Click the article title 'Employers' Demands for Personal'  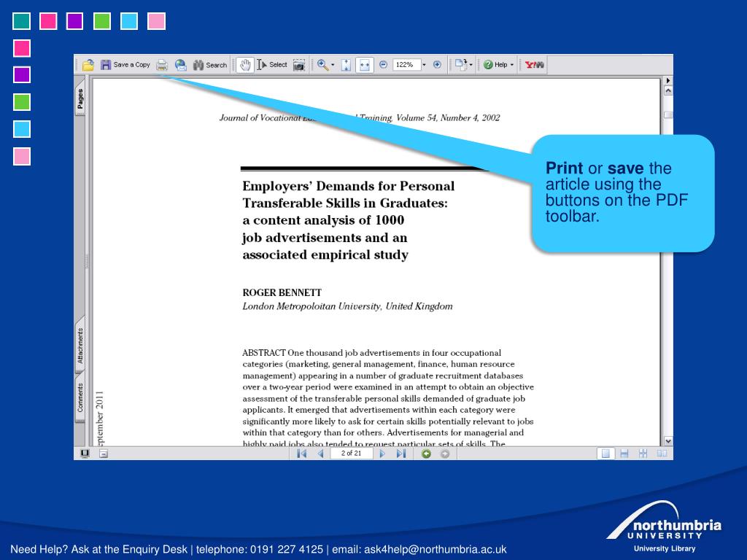click(348, 186)
